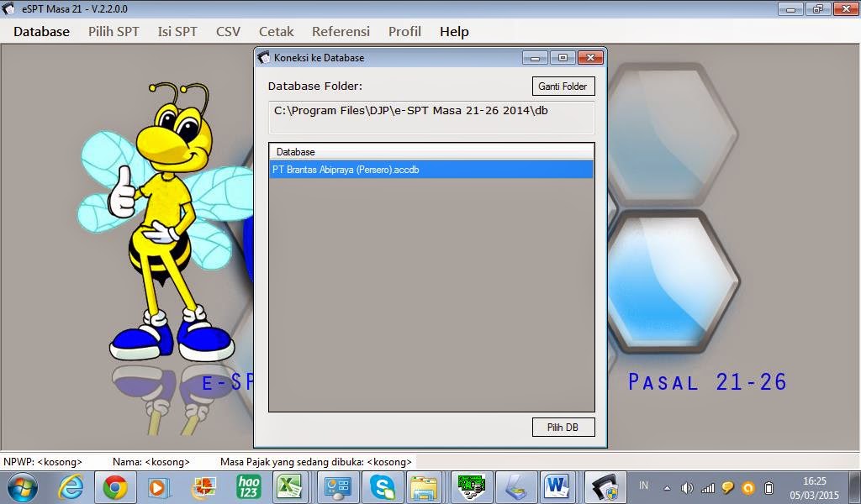
Task: Open the hao123 shortcut on the taskbar
Action: (x=248, y=487)
